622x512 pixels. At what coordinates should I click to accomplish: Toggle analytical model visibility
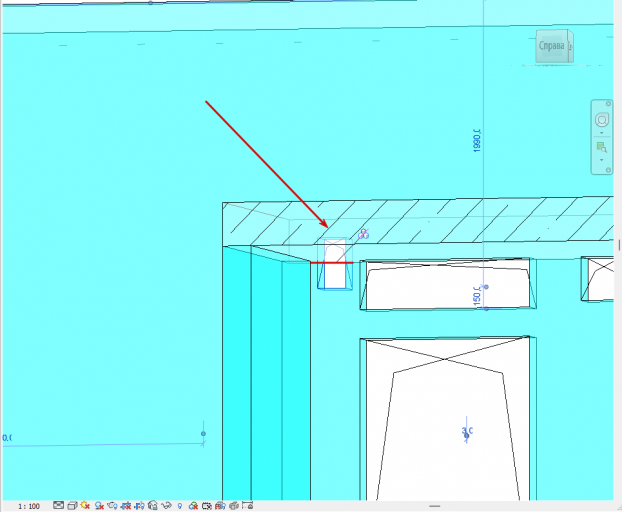pos(220,506)
